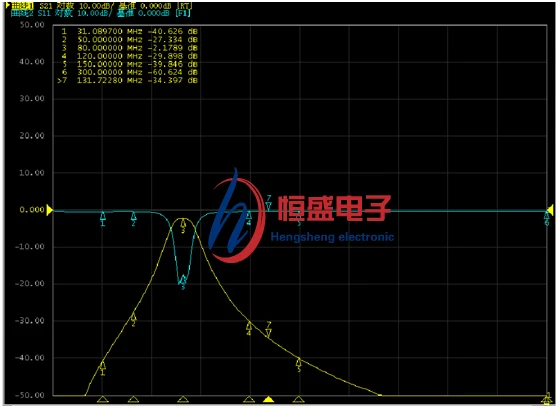Click the right yellow reference level arrow

(551, 210)
